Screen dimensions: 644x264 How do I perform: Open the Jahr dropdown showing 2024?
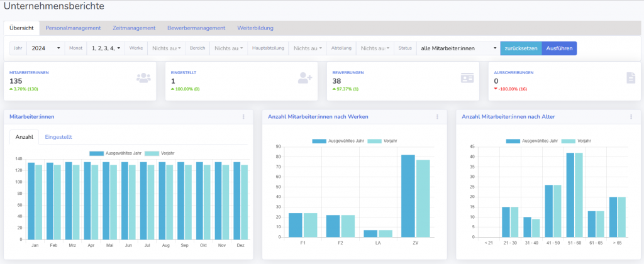point(45,48)
